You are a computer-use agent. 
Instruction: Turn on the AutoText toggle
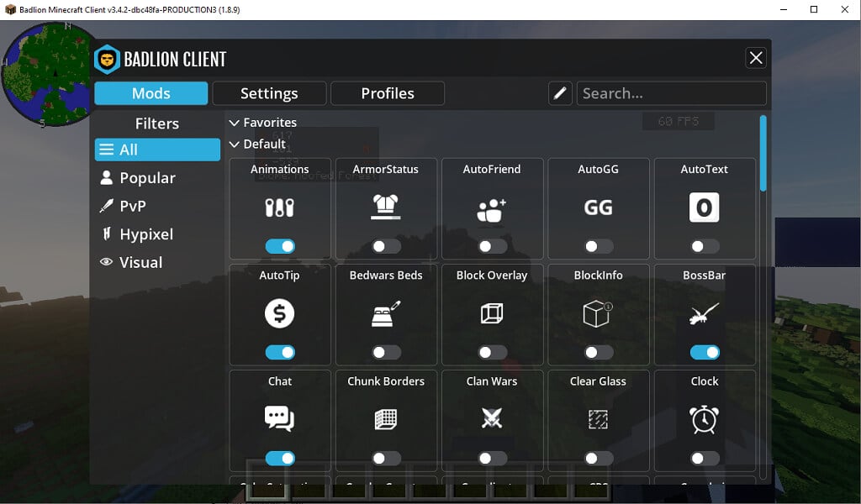[705, 246]
